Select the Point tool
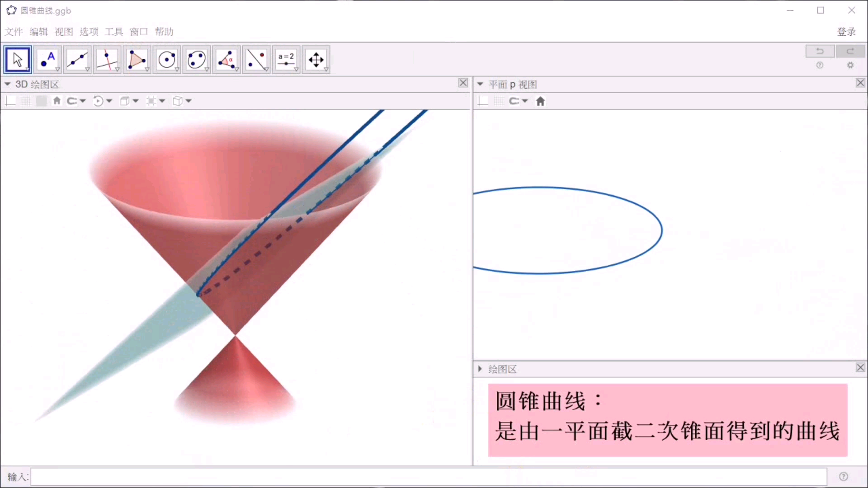This screenshot has width=868, height=488. (x=47, y=59)
